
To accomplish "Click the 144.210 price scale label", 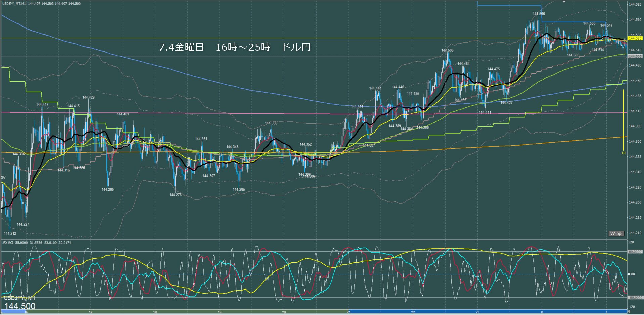I will [x=635, y=233].
